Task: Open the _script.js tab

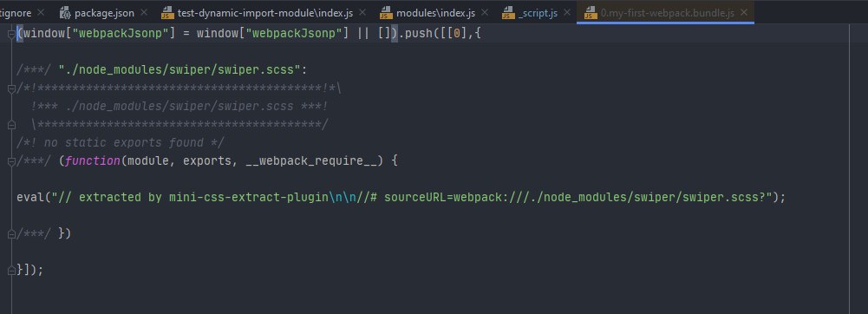Action: [x=537, y=12]
